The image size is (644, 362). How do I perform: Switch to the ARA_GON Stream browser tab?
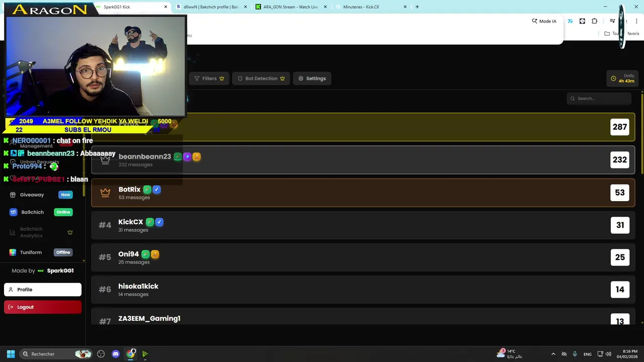[291, 7]
